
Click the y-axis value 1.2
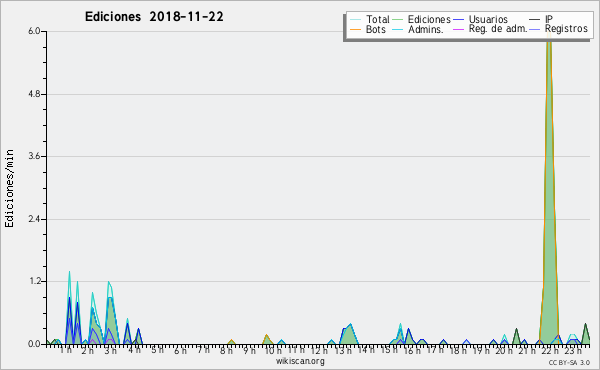pos(34,281)
